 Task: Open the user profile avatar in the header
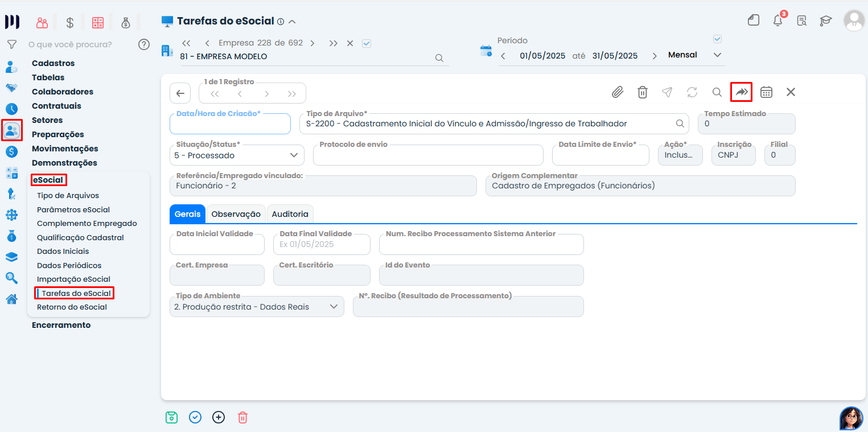click(854, 20)
